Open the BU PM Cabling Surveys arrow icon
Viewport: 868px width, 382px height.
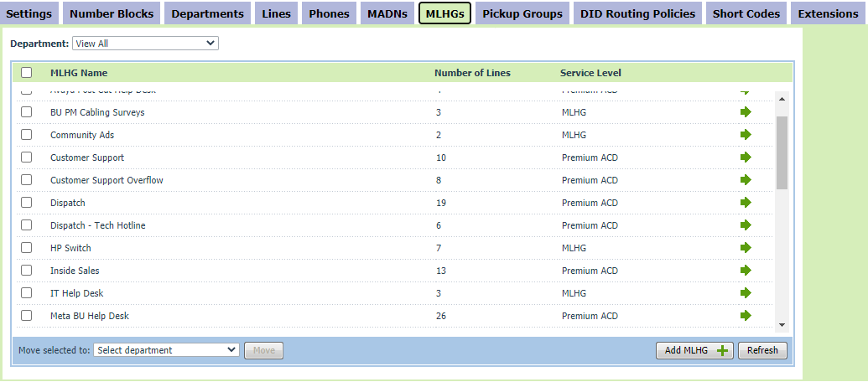(x=746, y=112)
